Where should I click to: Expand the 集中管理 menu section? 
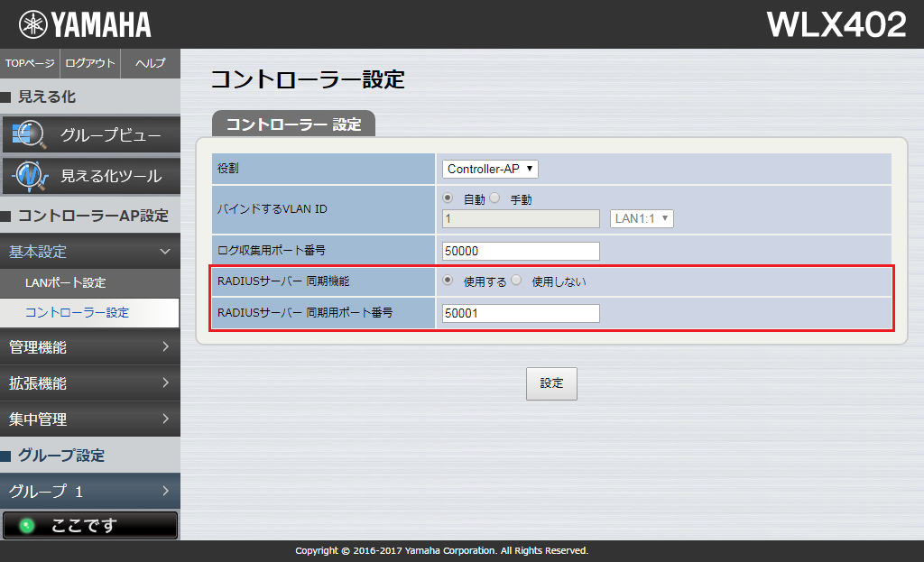[x=89, y=419]
